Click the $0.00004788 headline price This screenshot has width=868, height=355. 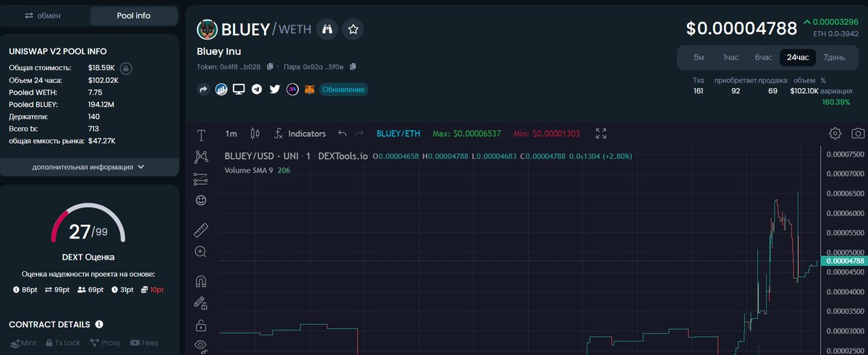coord(741,29)
